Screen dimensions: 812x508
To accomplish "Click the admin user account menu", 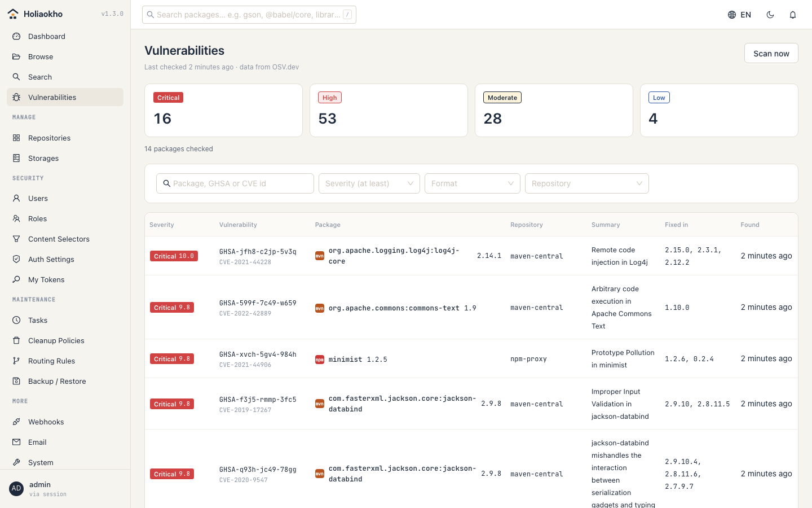I will point(65,489).
